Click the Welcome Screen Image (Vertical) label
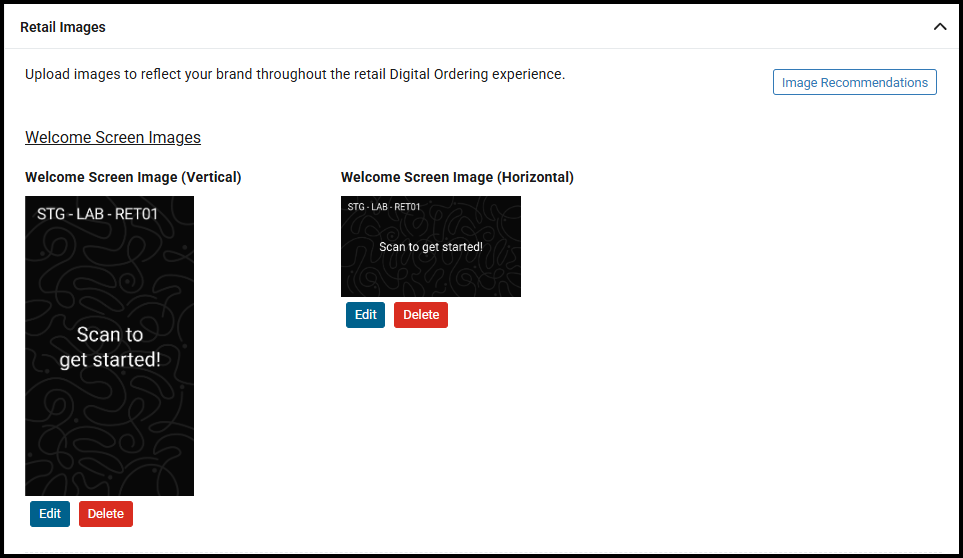This screenshot has width=963, height=558. click(x=133, y=177)
